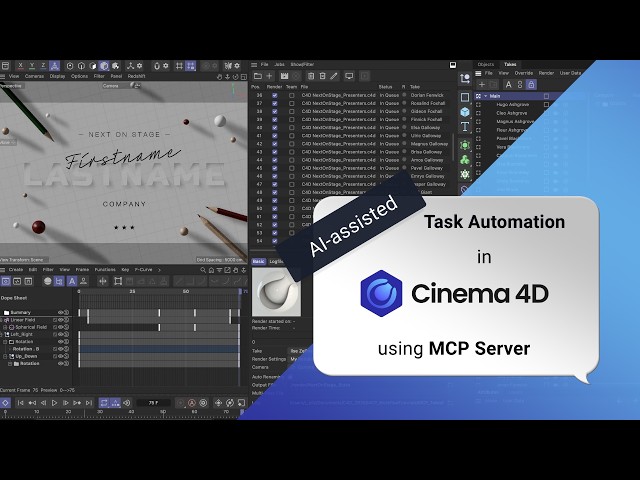Viewport: 640px width, 480px height.
Task: Open the Override menu in Takes manager
Action: pyautogui.click(x=524, y=73)
